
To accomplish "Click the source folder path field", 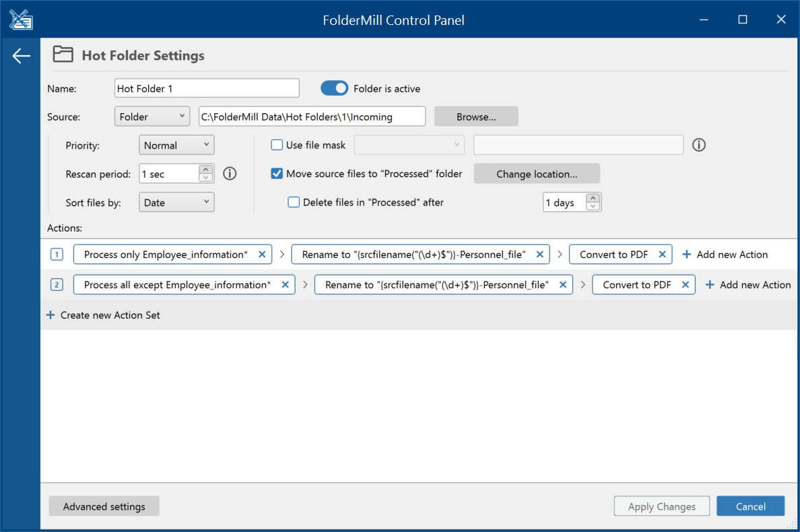I will click(312, 117).
